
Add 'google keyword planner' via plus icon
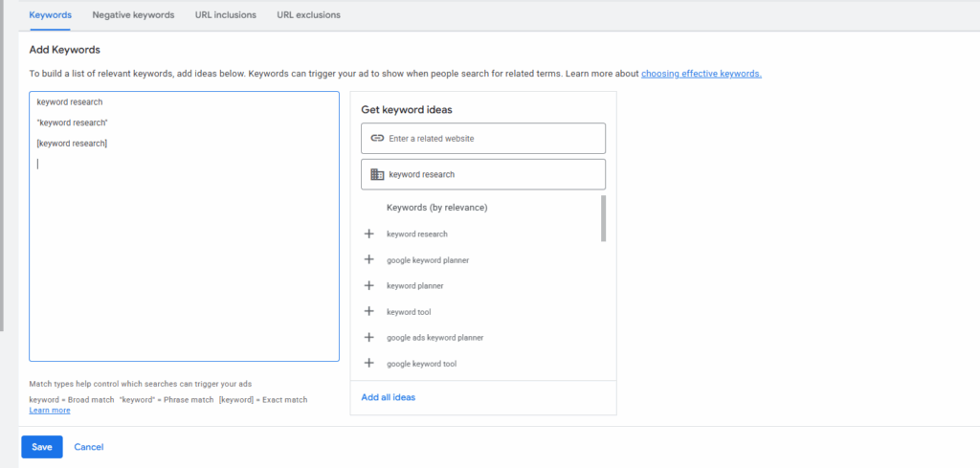pos(369,259)
